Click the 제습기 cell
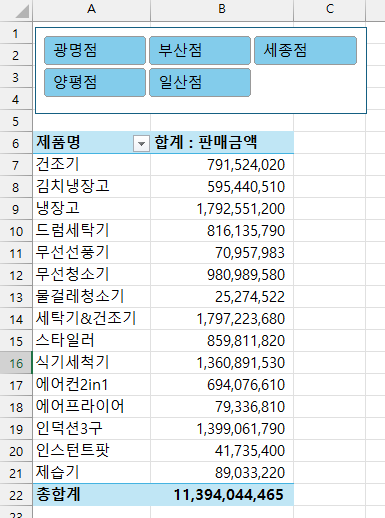 click(92, 473)
